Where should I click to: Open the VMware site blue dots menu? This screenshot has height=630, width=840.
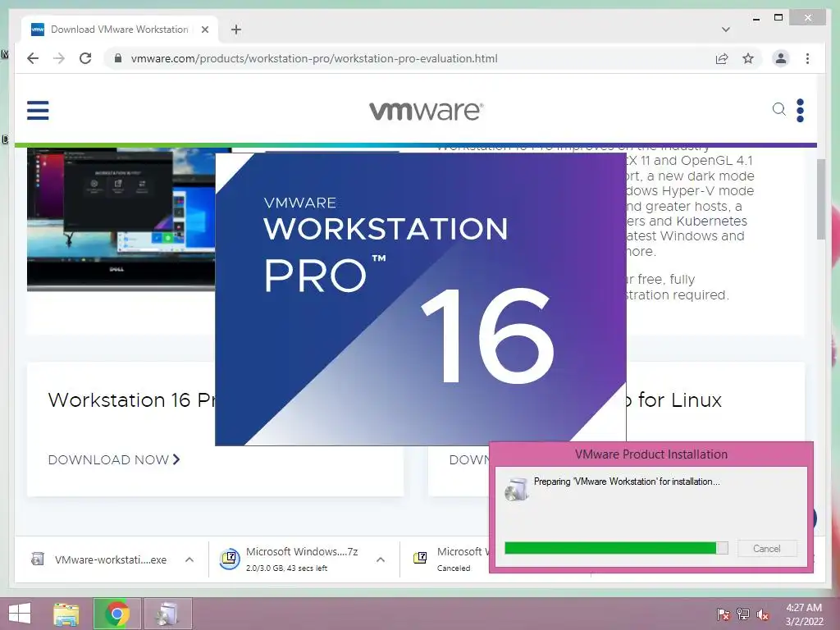[x=800, y=111]
